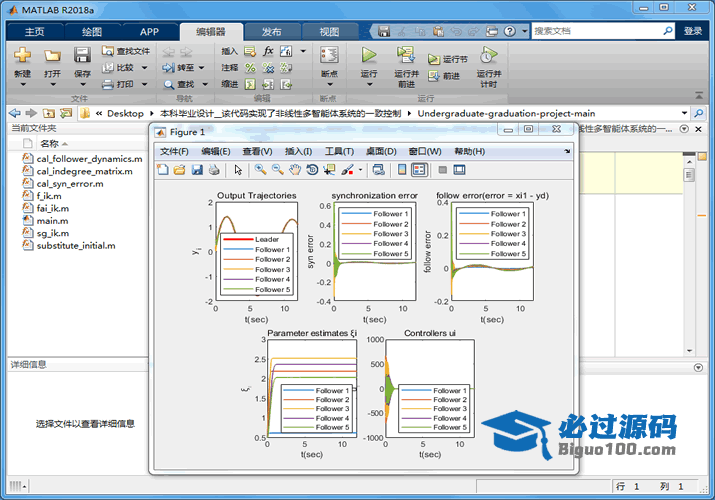Click the open file icon in Figure toolbar
This screenshot has width=715, height=500.
point(180,170)
